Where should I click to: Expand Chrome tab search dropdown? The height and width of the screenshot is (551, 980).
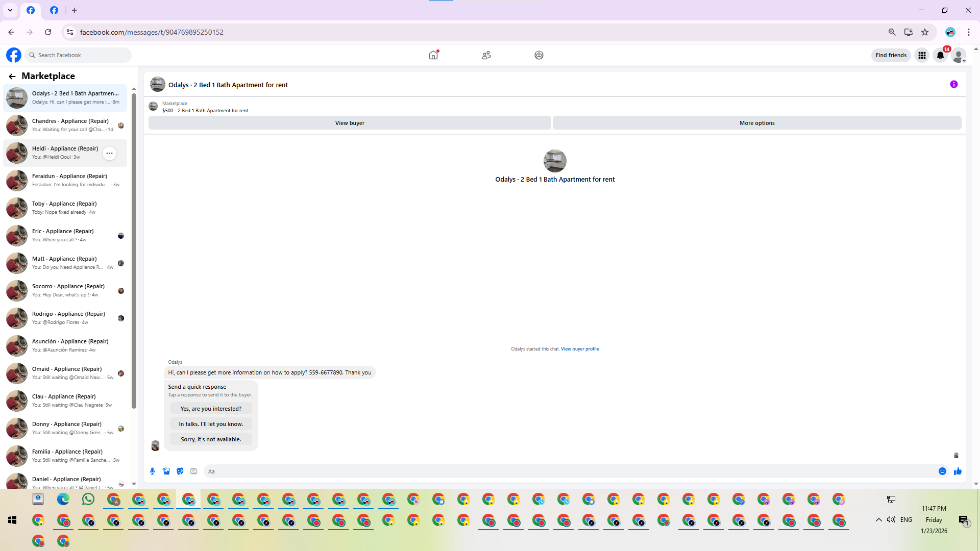(10, 10)
